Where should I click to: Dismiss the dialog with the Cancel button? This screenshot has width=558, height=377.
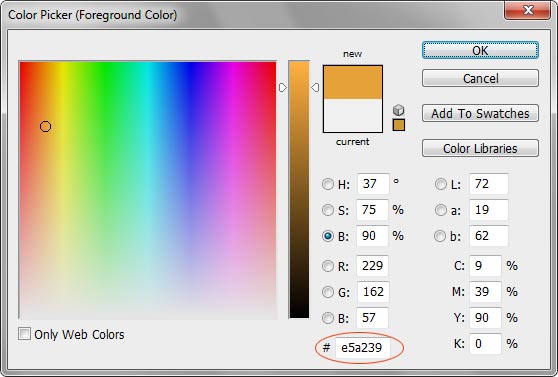pyautogui.click(x=480, y=78)
